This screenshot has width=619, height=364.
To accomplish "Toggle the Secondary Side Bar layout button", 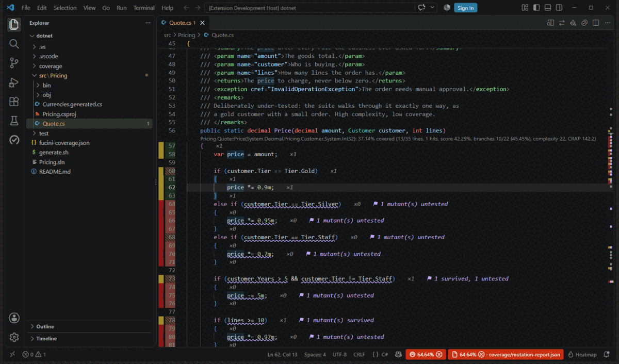I will 559,8.
